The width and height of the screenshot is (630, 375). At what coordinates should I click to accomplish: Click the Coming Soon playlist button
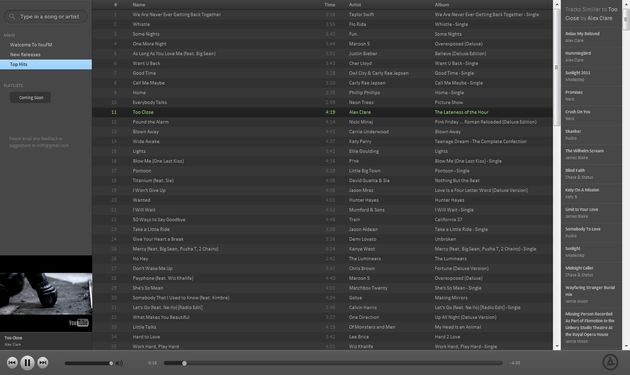[31, 98]
